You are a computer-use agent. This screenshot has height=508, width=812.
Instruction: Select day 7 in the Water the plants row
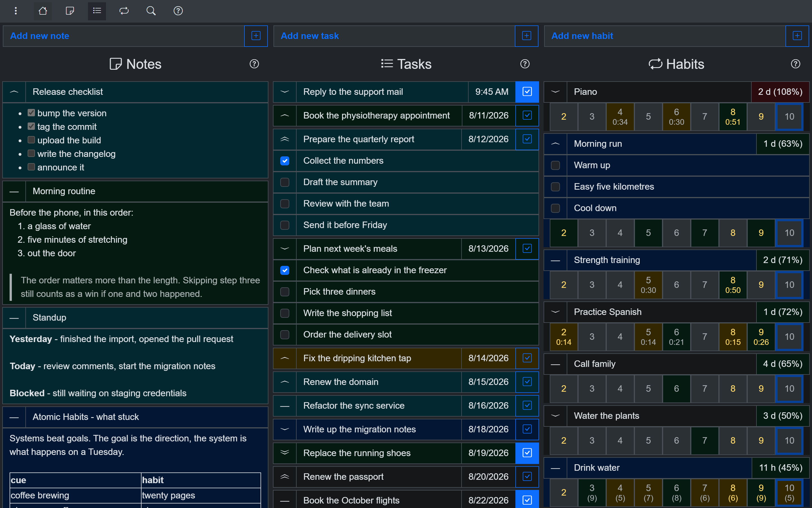705,441
